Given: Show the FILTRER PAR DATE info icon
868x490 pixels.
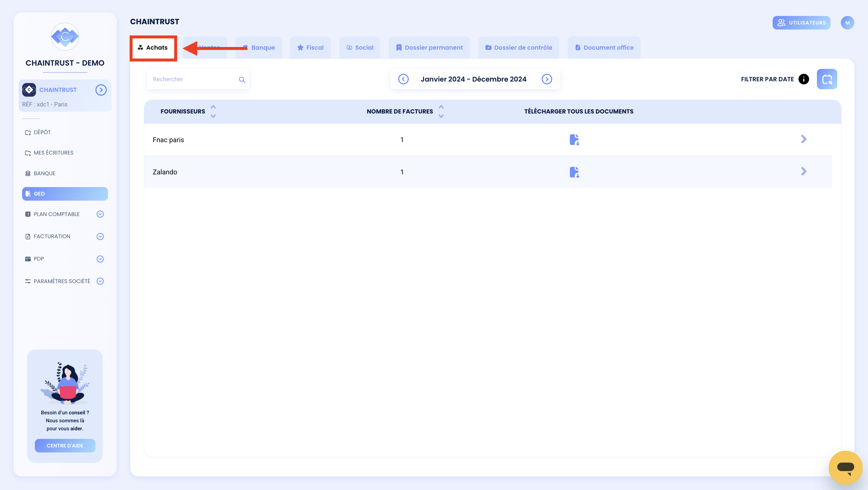Looking at the screenshot, I should click(x=803, y=79).
